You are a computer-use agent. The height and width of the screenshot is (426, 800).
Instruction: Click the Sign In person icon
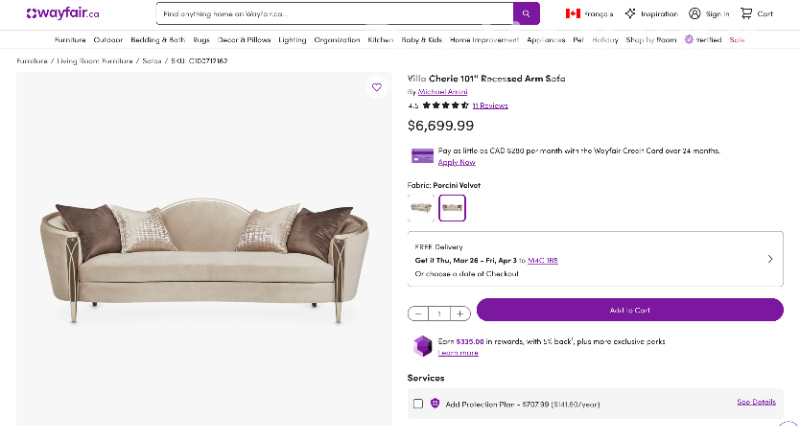click(x=695, y=14)
